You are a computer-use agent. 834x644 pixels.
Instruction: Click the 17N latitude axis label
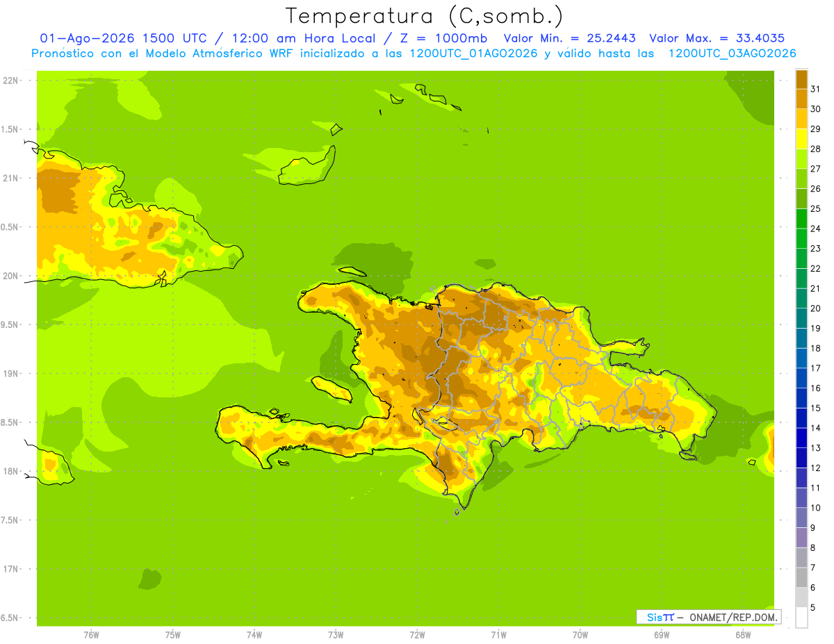12,569
